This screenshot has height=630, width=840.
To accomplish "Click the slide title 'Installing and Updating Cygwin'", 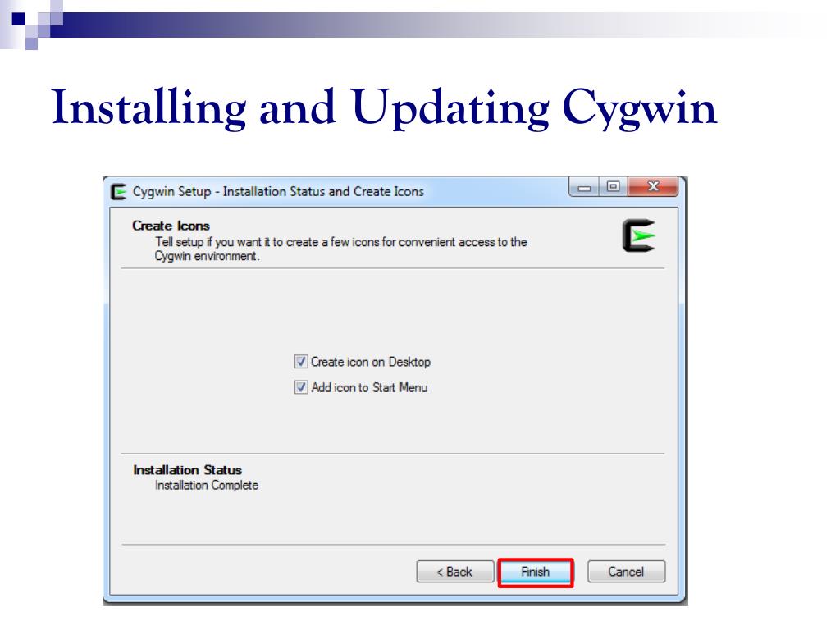I will [x=384, y=109].
